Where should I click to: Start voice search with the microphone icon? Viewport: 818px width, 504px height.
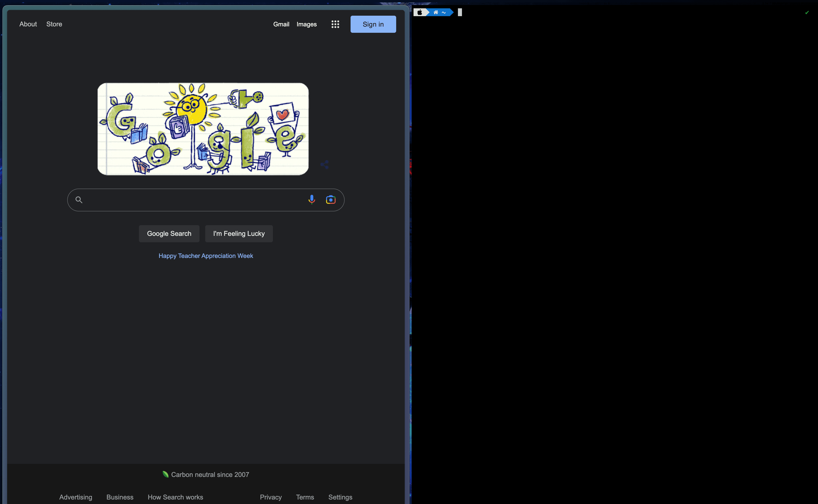[x=311, y=200]
